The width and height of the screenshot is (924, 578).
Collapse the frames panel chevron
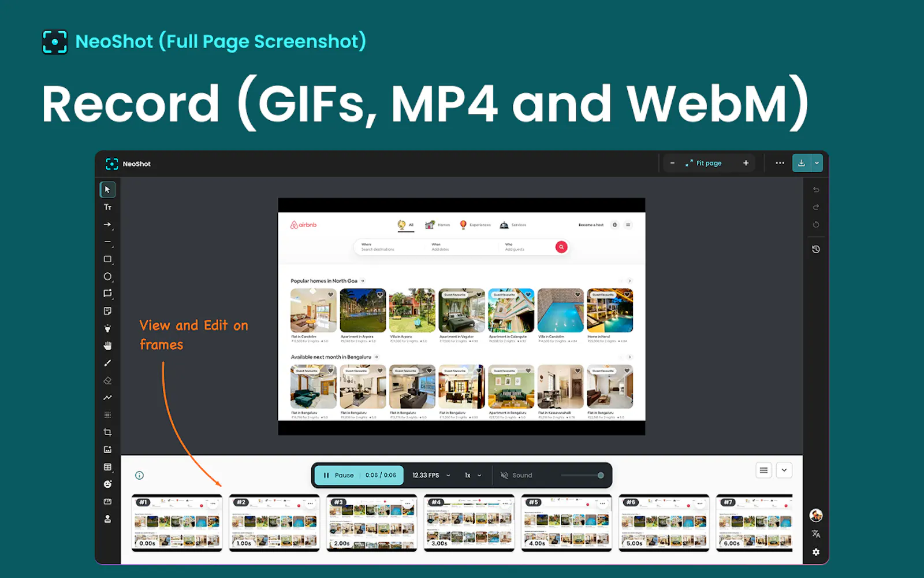[x=784, y=470]
